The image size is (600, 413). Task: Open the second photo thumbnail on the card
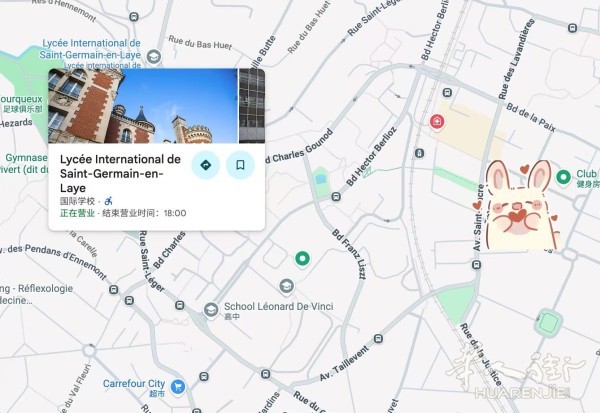click(252, 106)
